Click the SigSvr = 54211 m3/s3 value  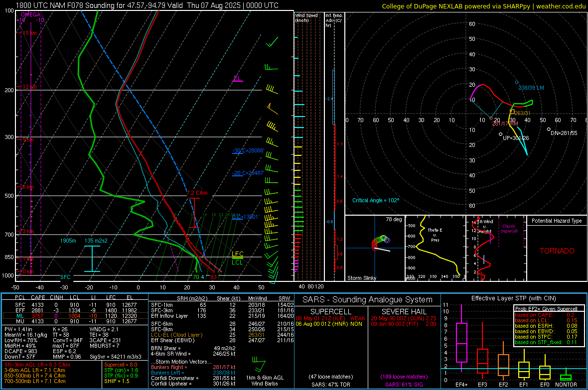(x=116, y=357)
